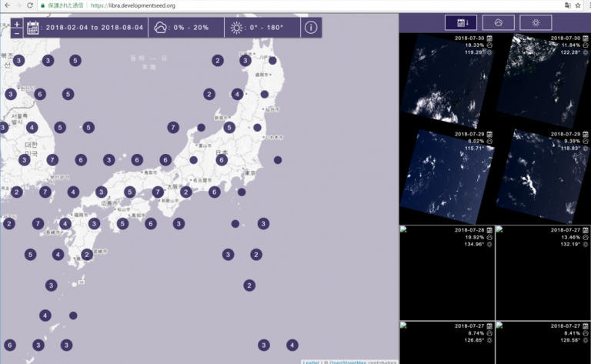Sort results by date in right panel
The image size is (591, 364).
pos(461,22)
